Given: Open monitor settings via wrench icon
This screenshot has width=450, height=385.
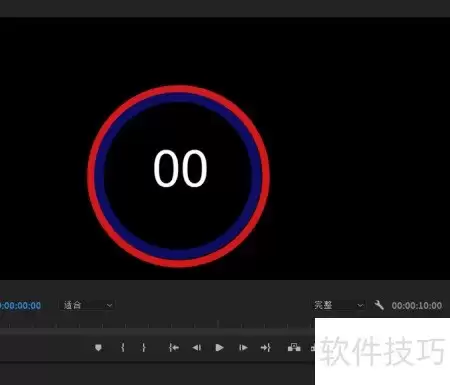Looking at the screenshot, I should click(379, 305).
